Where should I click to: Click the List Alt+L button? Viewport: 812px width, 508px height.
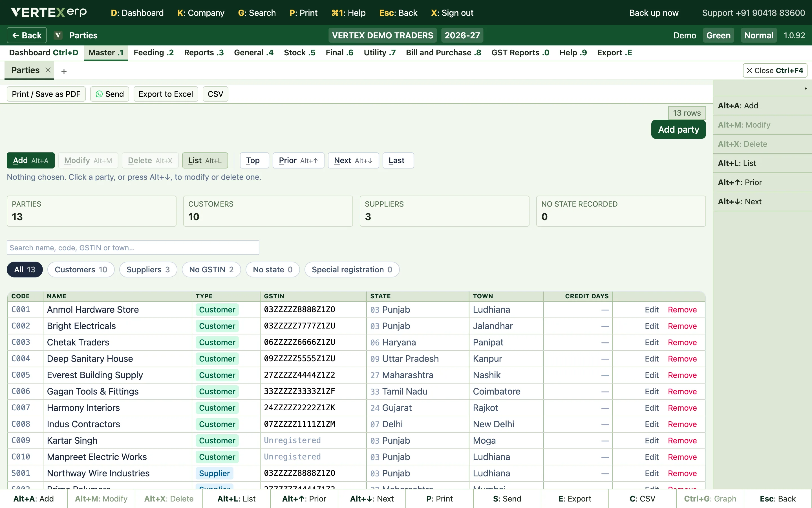coord(205,161)
